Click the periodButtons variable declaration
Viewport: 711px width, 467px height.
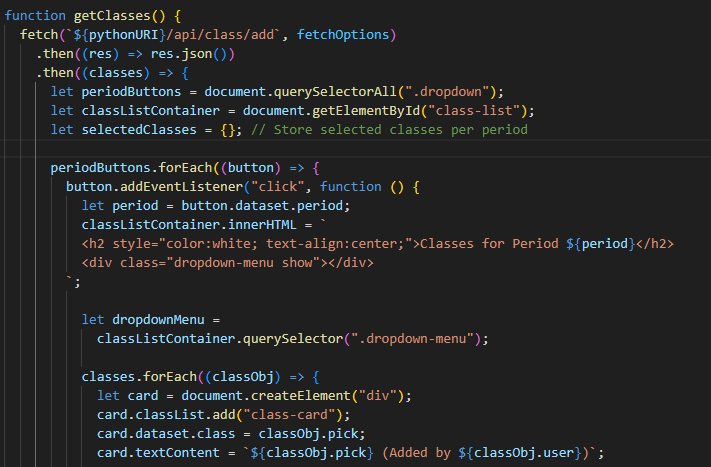[131, 92]
